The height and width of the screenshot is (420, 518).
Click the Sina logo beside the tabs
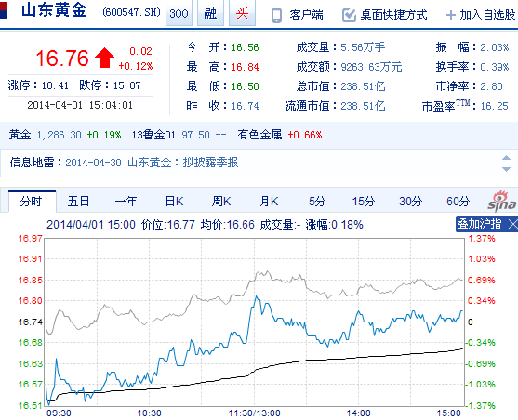[x=502, y=201]
